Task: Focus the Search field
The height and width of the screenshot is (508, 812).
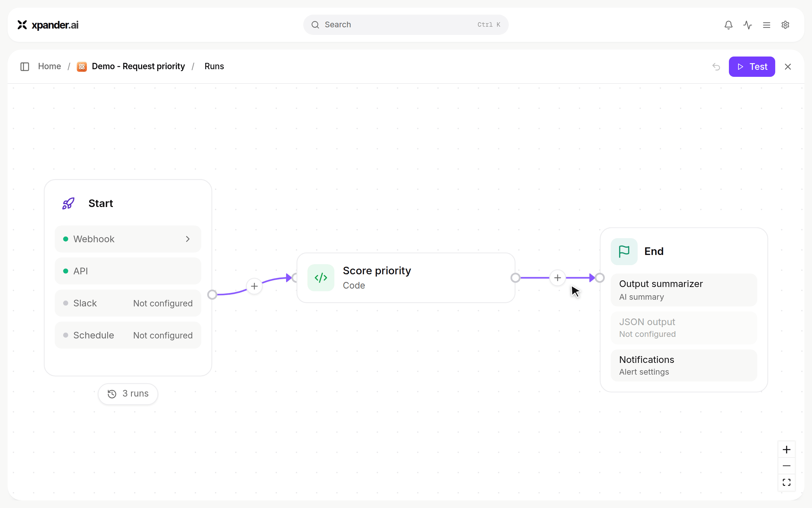Action: tap(406, 25)
